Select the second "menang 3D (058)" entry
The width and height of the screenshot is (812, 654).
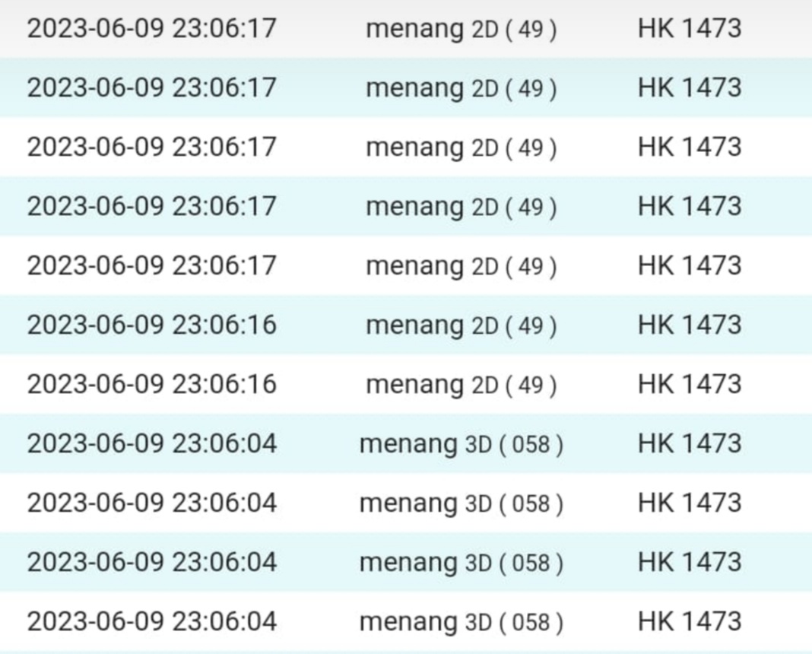point(461,503)
